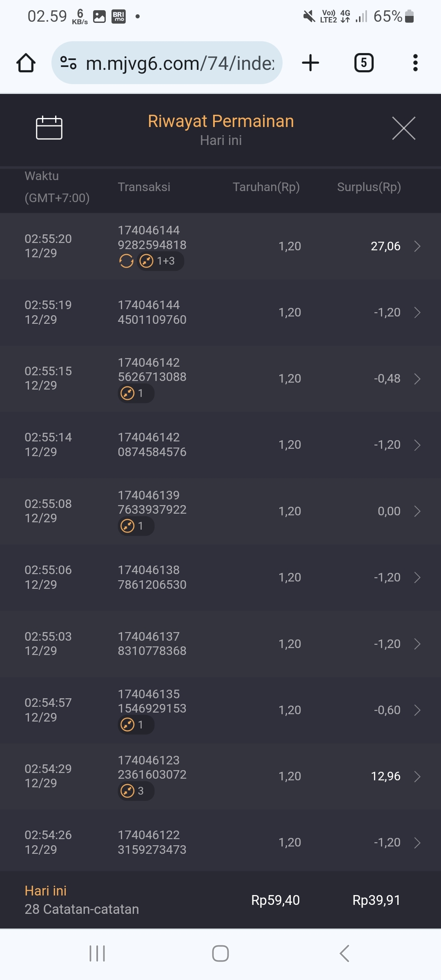Open the calendar date filter icon
Viewport: 441px width, 980px height.
[49, 128]
